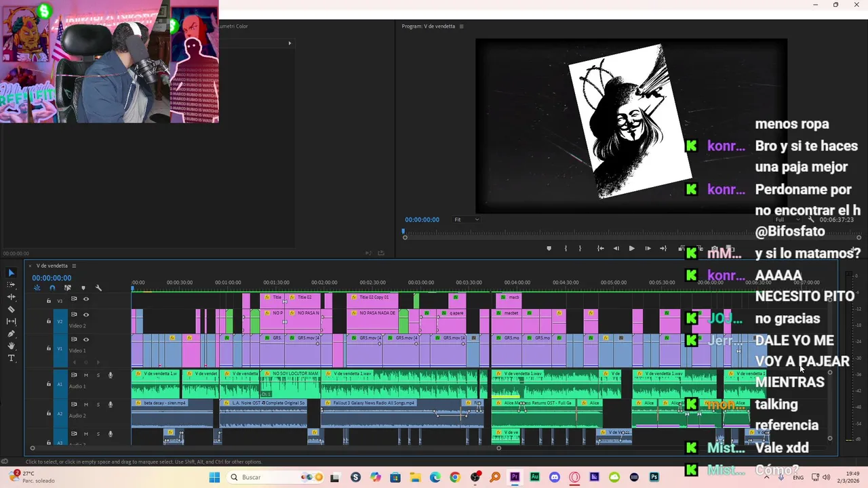Select the Type tool

click(x=11, y=358)
